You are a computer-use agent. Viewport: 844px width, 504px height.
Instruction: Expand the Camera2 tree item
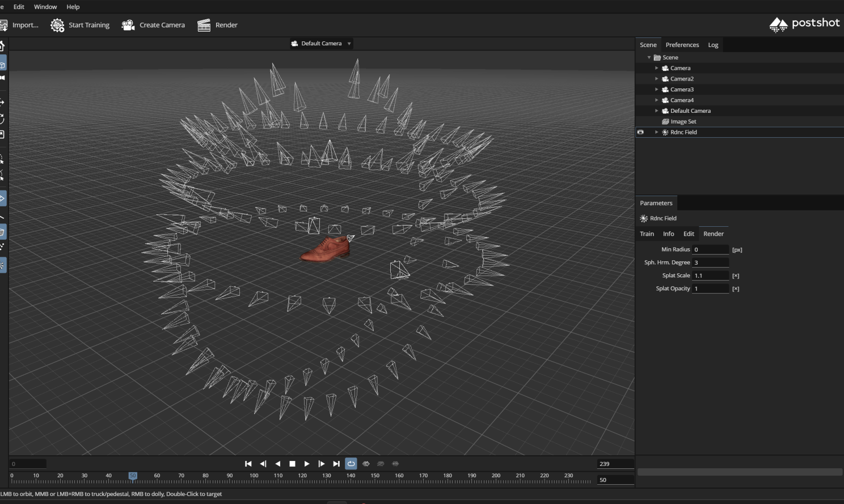click(x=656, y=78)
